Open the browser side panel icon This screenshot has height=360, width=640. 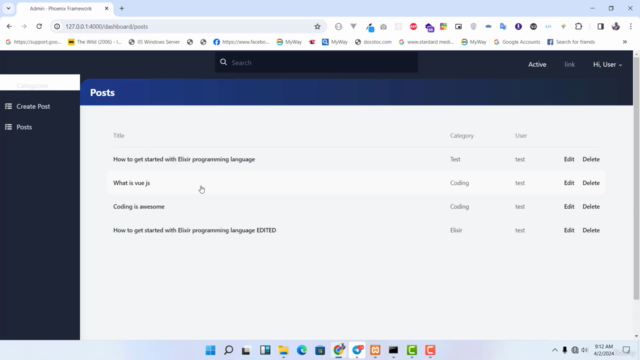click(x=600, y=27)
